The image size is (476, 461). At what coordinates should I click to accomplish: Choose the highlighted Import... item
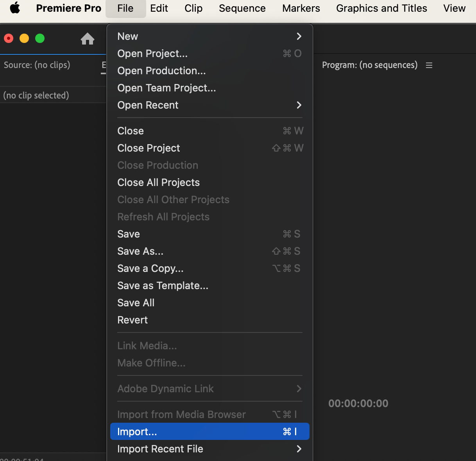point(210,431)
